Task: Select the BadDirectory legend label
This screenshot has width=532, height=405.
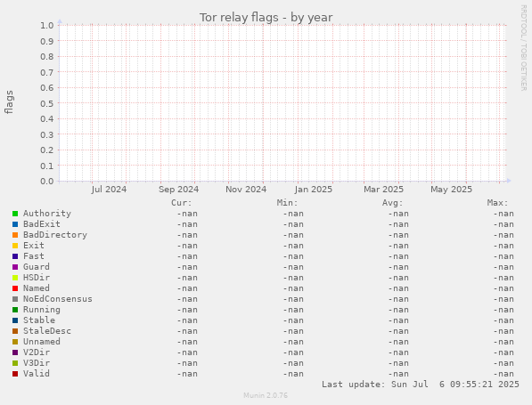Action: coord(55,235)
